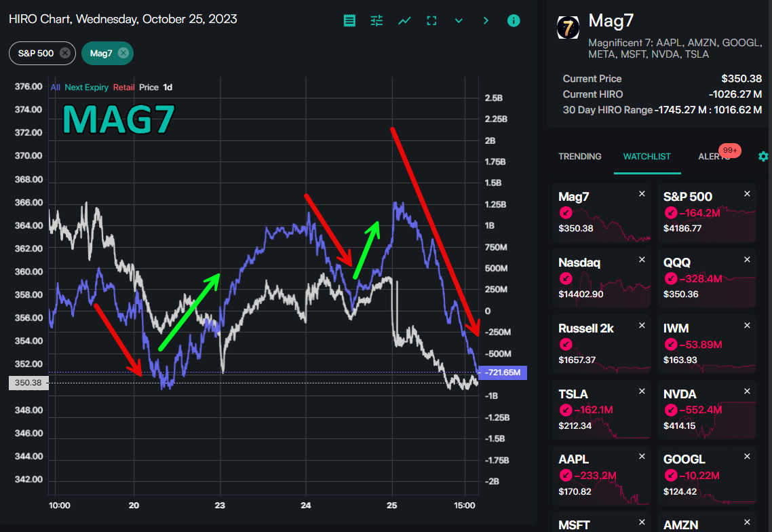Open watchlist settings gear

pos(763,157)
